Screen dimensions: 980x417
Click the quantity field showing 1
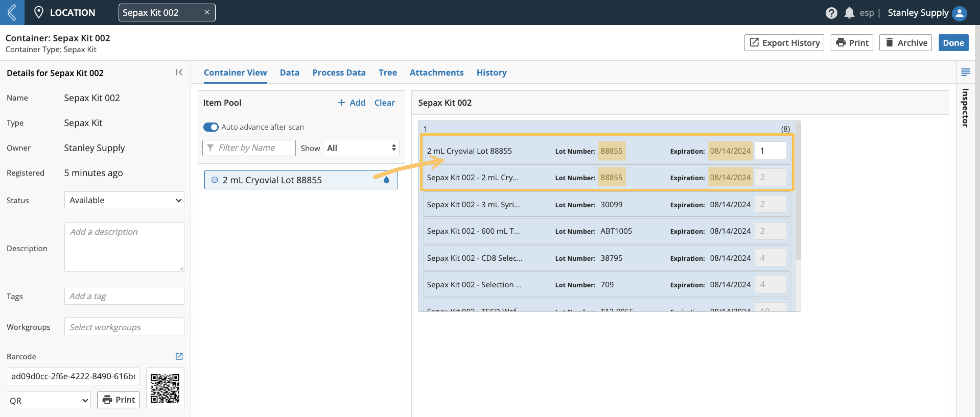point(770,151)
